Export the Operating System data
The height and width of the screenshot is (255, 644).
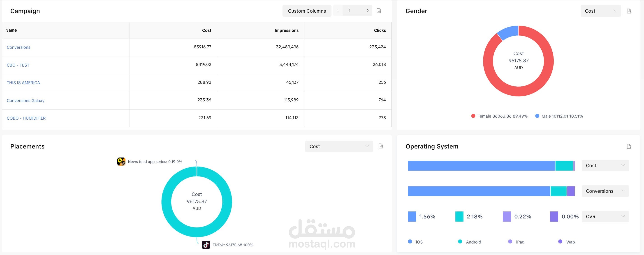[629, 146]
